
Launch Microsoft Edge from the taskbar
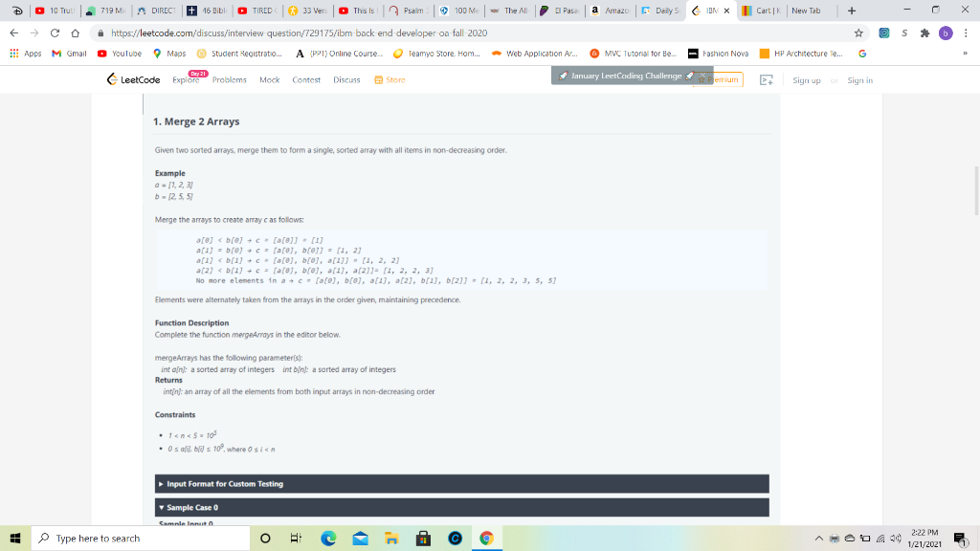point(328,538)
